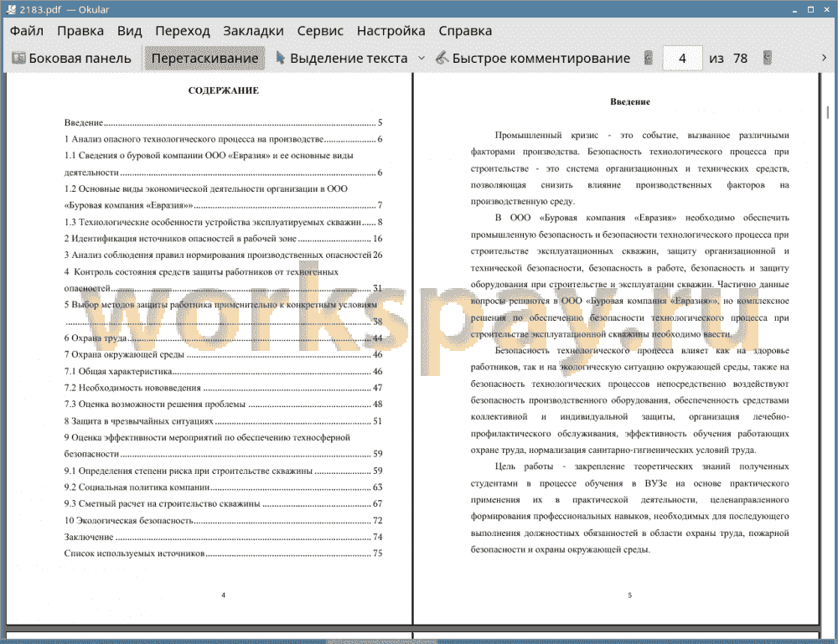Open the Переход menu
Image resolution: width=838 pixels, height=644 pixels.
pos(182,31)
